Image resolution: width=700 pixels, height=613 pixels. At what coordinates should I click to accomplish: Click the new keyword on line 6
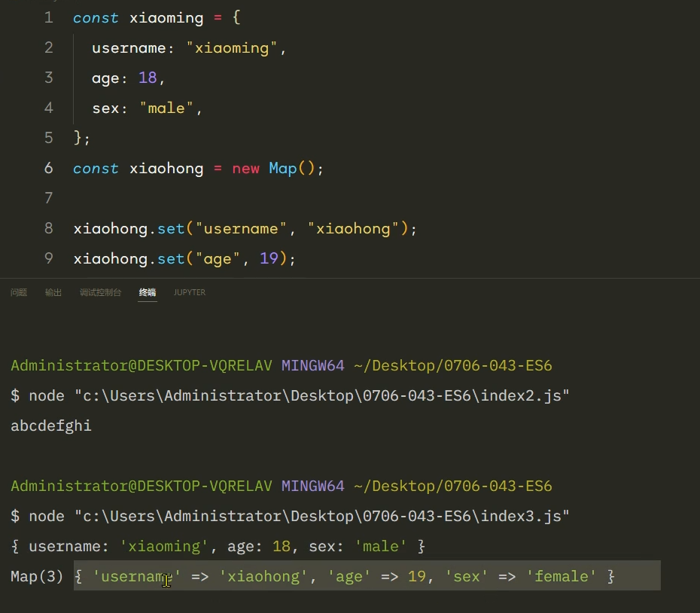coord(245,168)
